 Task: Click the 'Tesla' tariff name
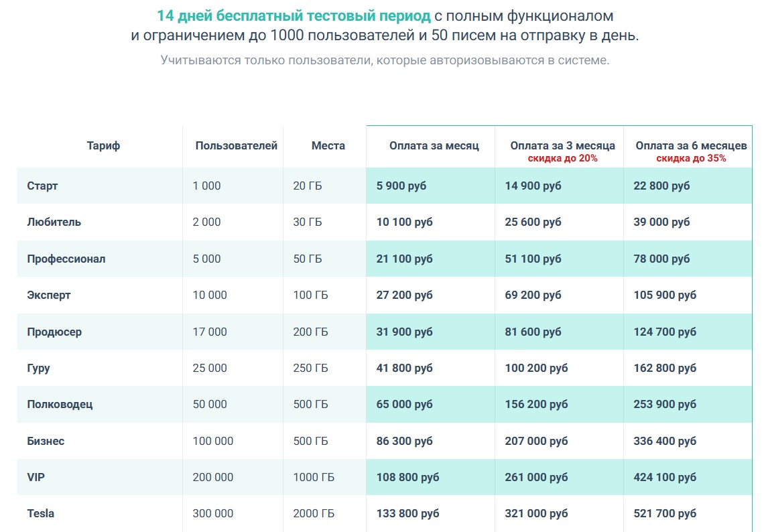click(40, 513)
